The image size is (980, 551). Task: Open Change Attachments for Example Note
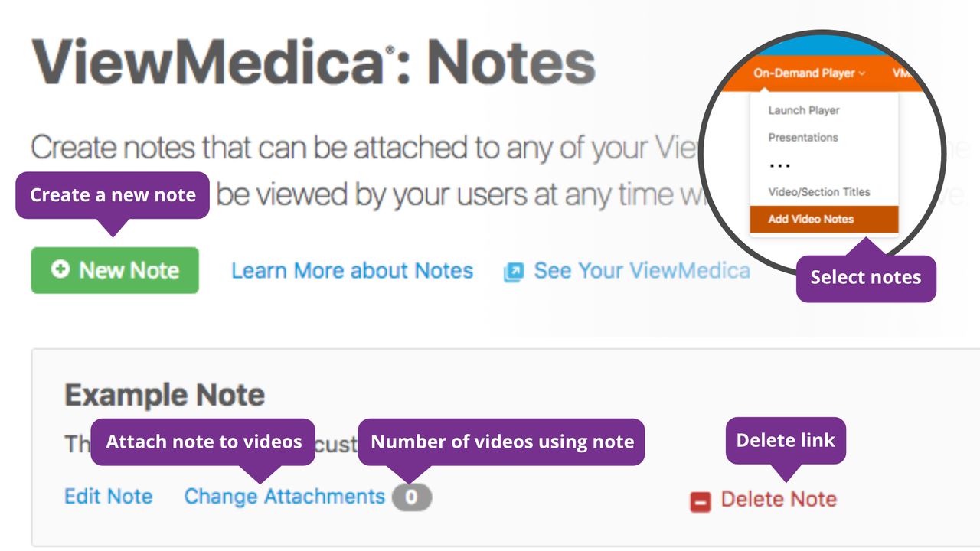tap(284, 497)
